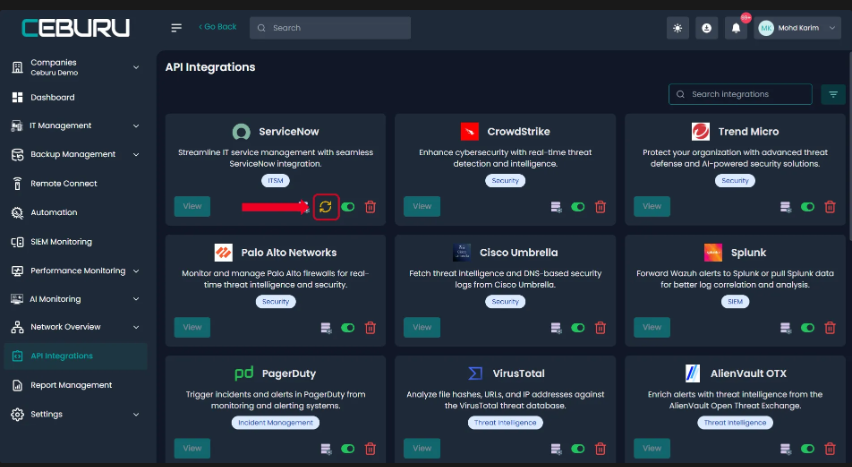Toggle the hamburger sidebar menu
The width and height of the screenshot is (852, 467).
pyautogui.click(x=176, y=28)
